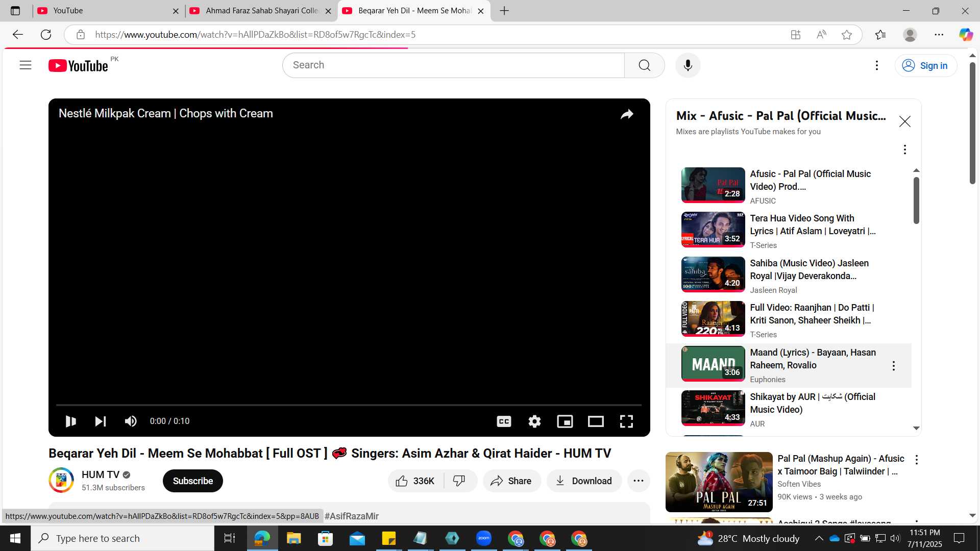Share the video using the player arrow icon

(627, 114)
